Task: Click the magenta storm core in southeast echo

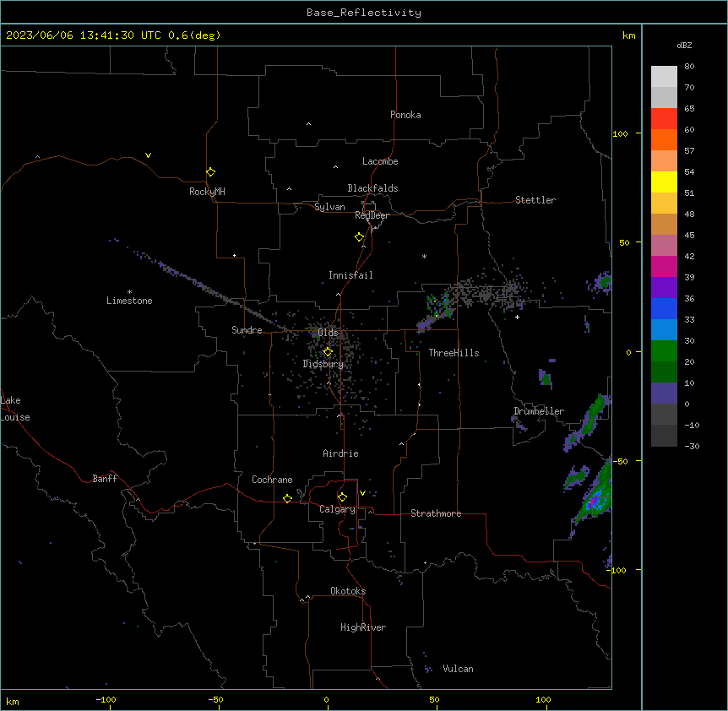Action: (x=592, y=502)
